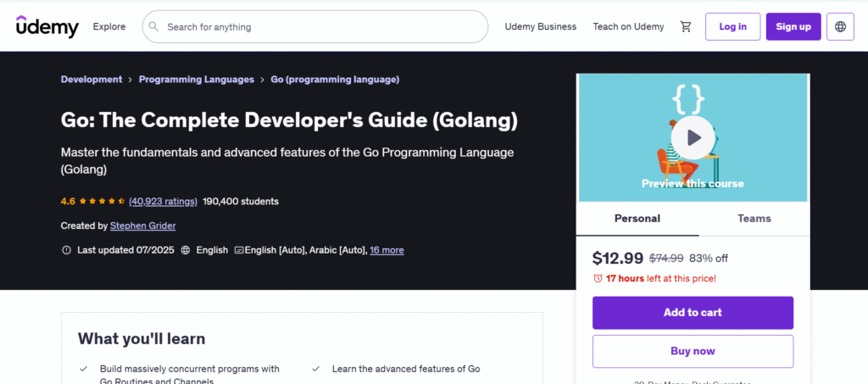The height and width of the screenshot is (384, 868).
Task: Click the 4.6 rating number
Action: pyautogui.click(x=68, y=202)
